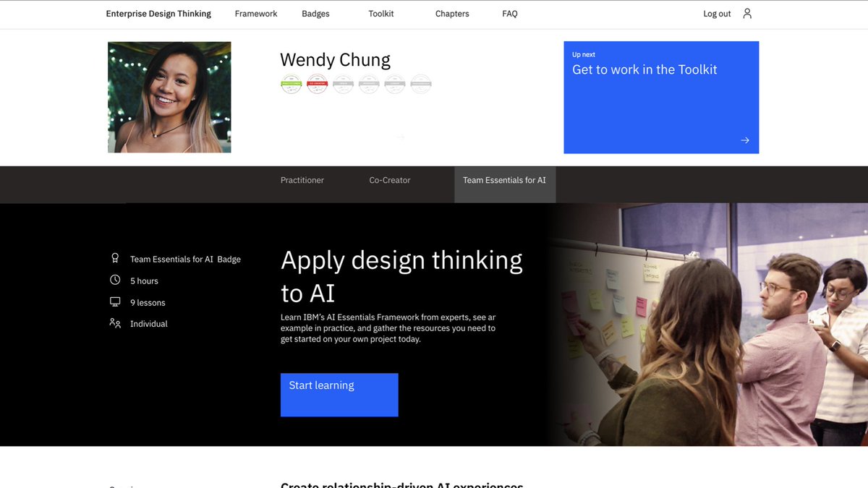This screenshot has height=488, width=868.
Task: Click the Individual text
Action: [149, 324]
